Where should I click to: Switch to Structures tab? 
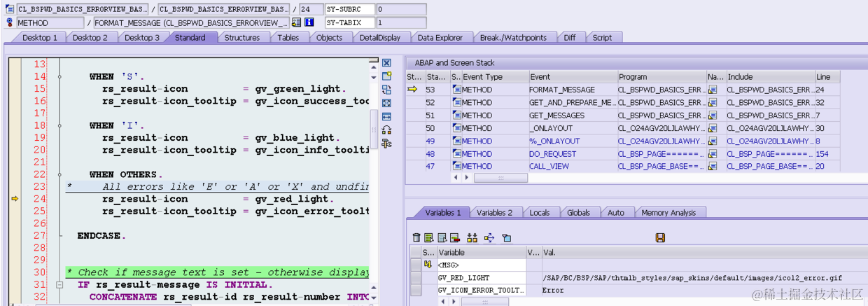tap(242, 38)
